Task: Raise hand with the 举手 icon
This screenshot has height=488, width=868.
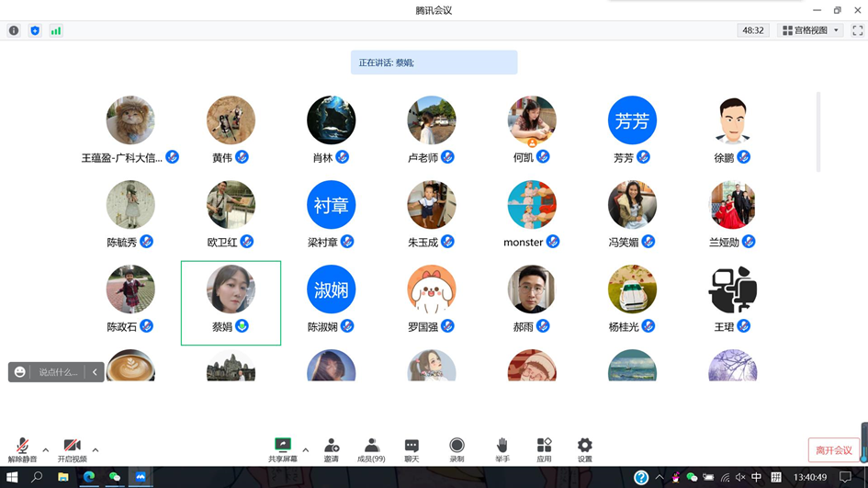Action: (502, 448)
